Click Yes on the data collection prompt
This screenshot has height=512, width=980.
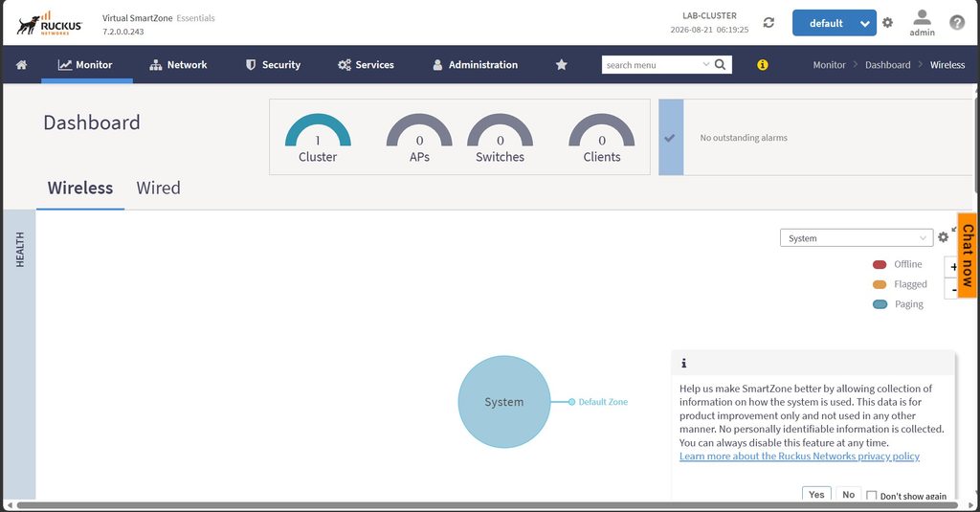pyautogui.click(x=816, y=494)
